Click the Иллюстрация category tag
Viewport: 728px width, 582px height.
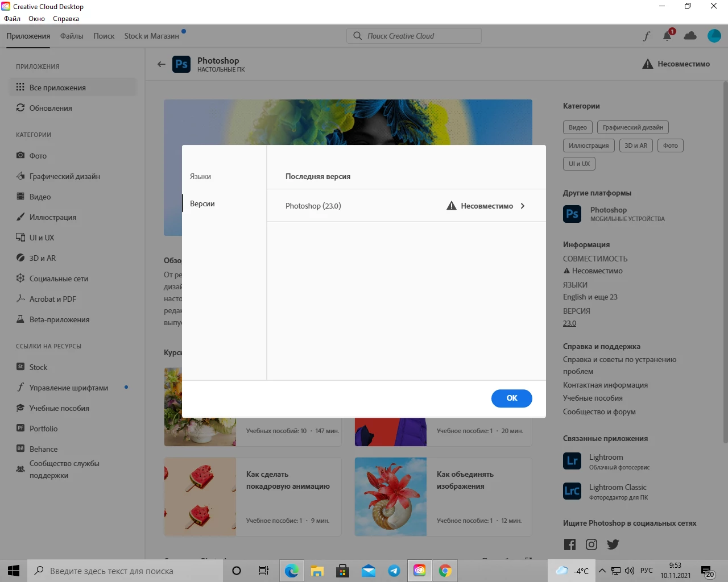(x=589, y=145)
